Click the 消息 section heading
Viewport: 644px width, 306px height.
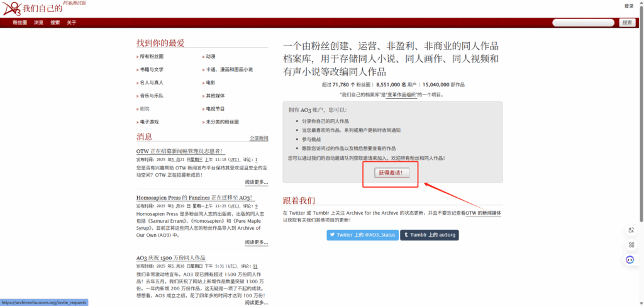(x=144, y=137)
